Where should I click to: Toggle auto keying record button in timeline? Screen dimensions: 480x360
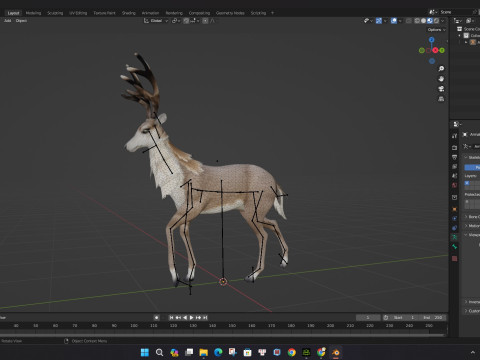click(156, 318)
